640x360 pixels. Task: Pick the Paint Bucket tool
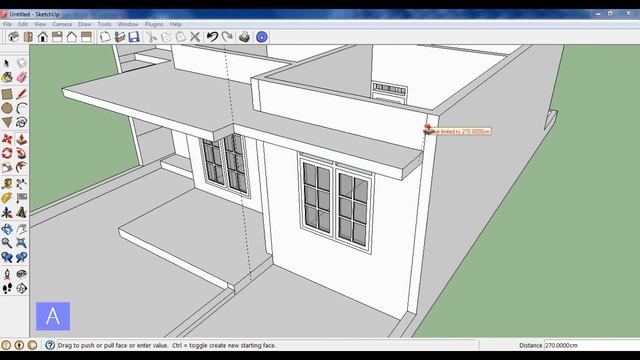tap(7, 77)
